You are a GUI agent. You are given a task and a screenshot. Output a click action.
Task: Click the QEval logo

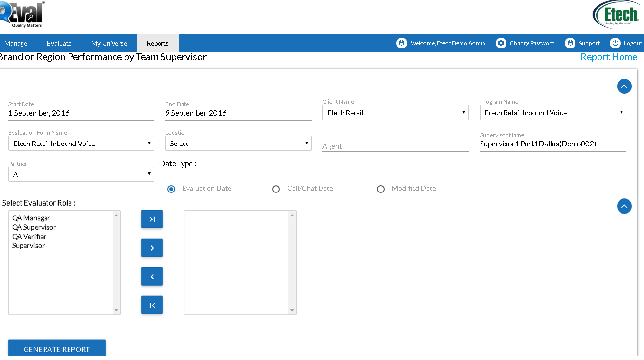click(22, 15)
